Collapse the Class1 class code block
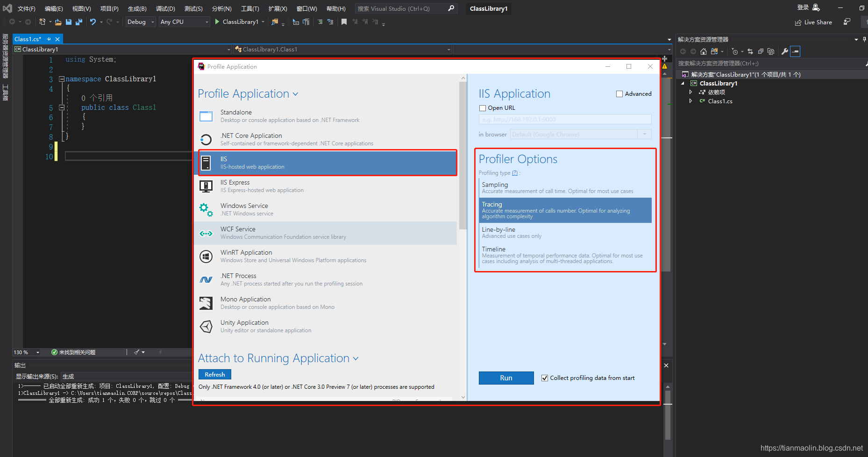This screenshot has height=457, width=868. pos(61,107)
